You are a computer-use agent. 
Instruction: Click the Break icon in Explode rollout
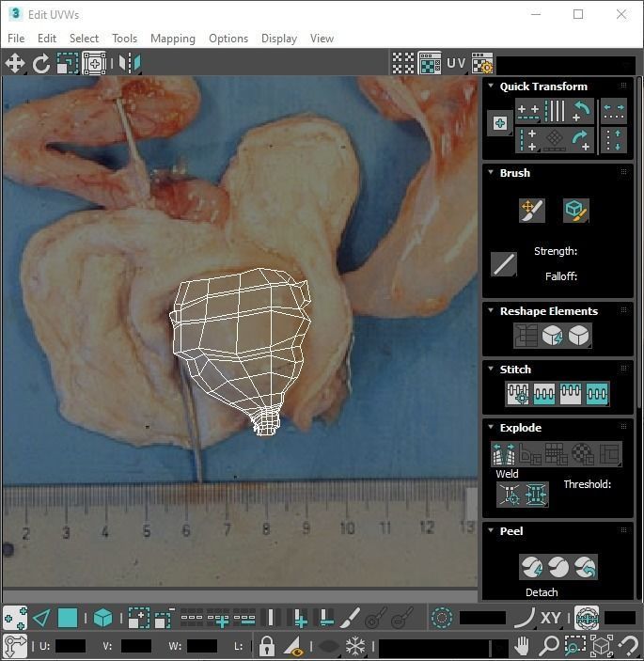coord(503,454)
